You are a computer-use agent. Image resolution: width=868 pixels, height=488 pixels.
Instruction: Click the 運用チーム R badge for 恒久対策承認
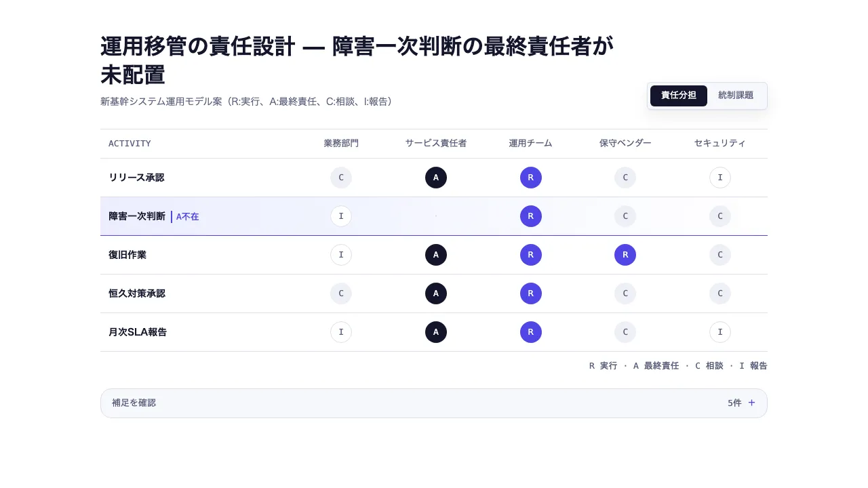(531, 293)
